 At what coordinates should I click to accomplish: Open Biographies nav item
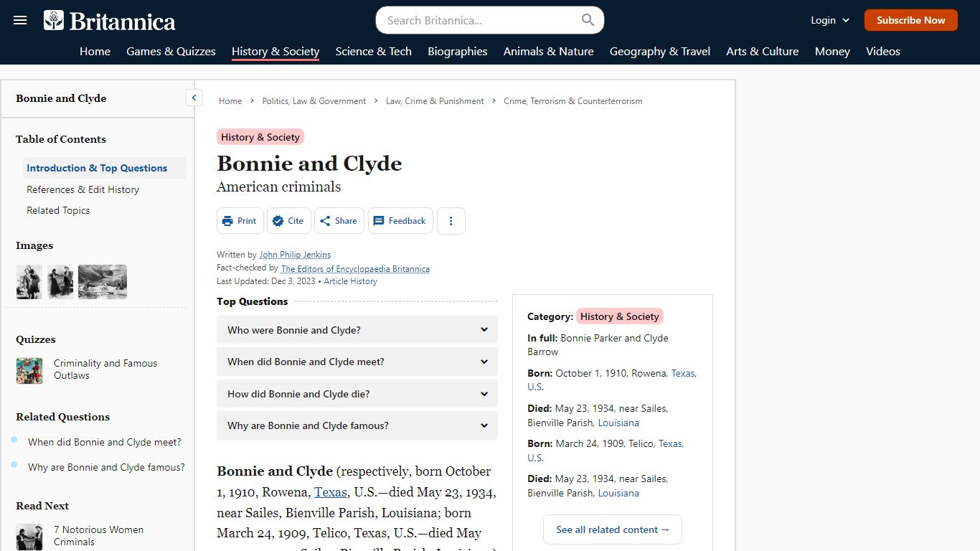pos(457,51)
